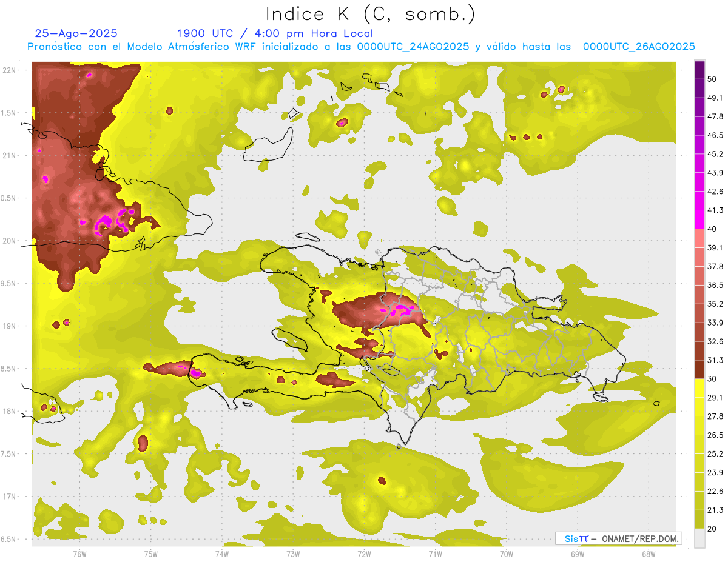Image resolution: width=728 pixels, height=562 pixels.
Task: Click the '18N' latitude axis label
Action: coord(10,412)
